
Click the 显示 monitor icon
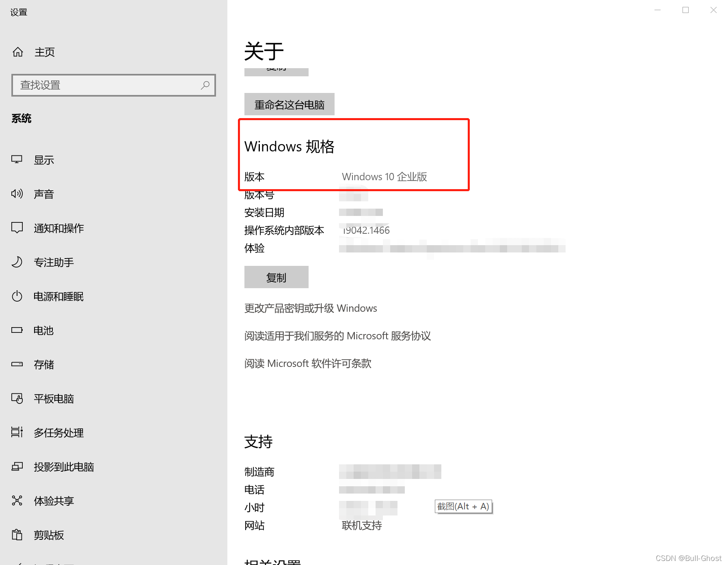(17, 160)
